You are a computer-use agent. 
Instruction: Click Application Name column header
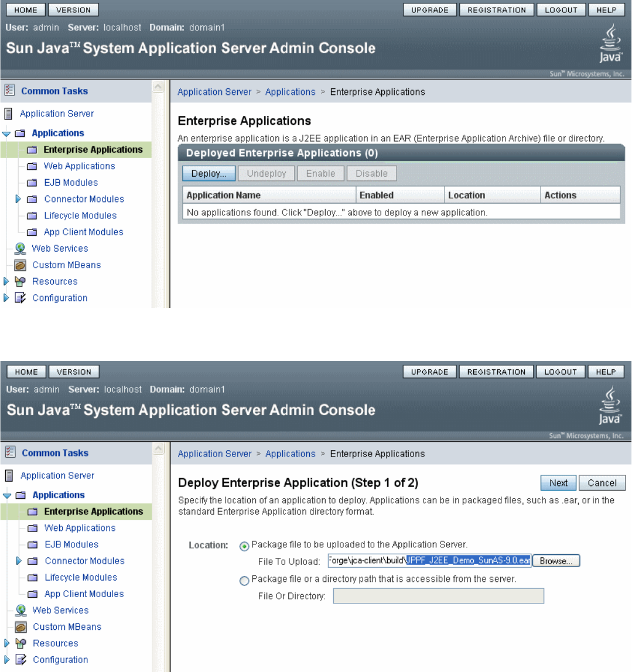point(269,195)
